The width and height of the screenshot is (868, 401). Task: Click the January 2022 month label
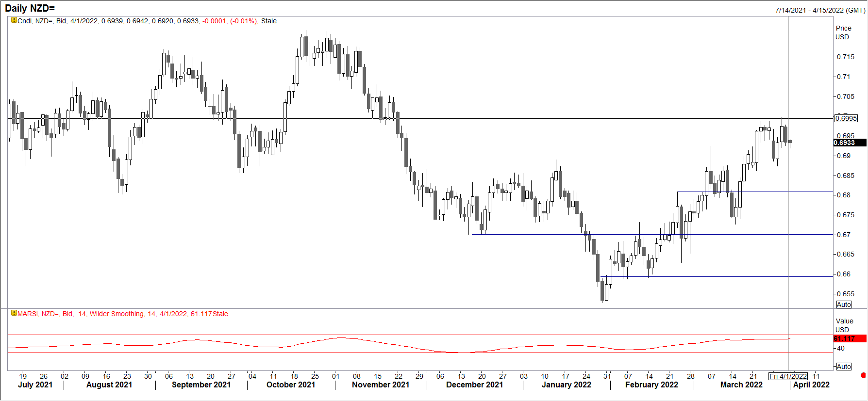click(567, 385)
